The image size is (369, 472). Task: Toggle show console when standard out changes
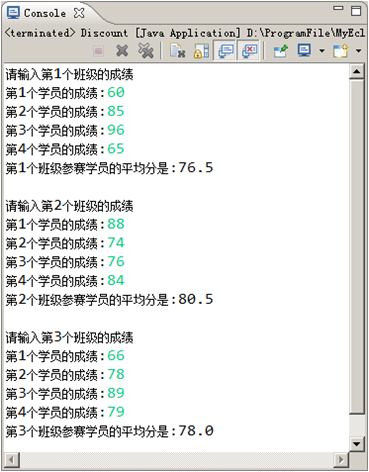click(225, 51)
